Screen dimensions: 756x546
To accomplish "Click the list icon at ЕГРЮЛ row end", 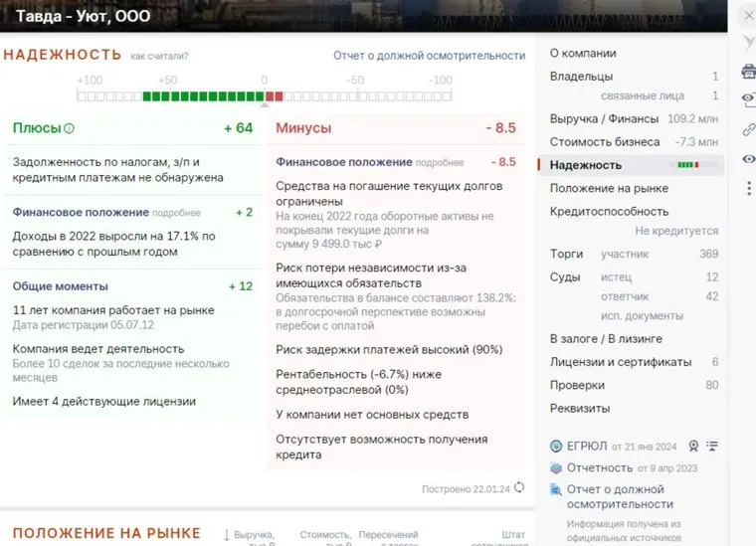I will [711, 446].
